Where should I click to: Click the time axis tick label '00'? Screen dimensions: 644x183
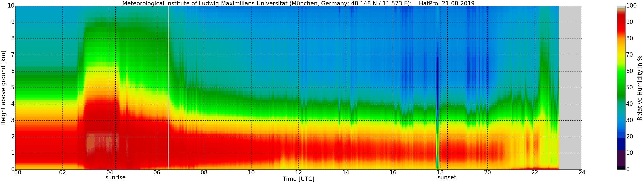coord(18,172)
